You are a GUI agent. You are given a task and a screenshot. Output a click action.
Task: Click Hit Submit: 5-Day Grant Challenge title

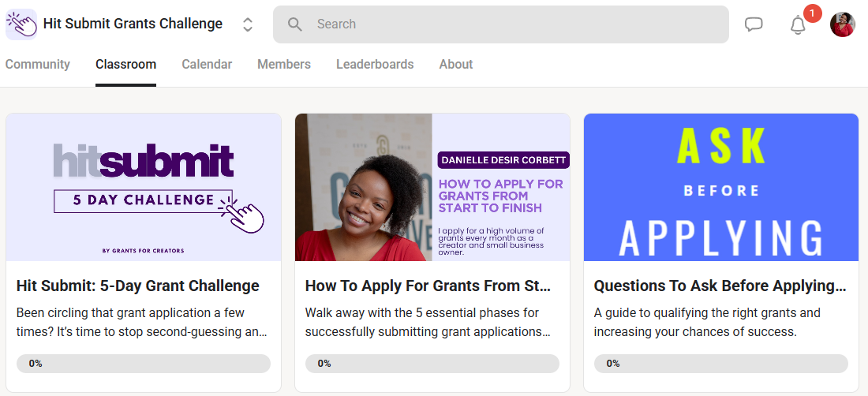click(138, 286)
